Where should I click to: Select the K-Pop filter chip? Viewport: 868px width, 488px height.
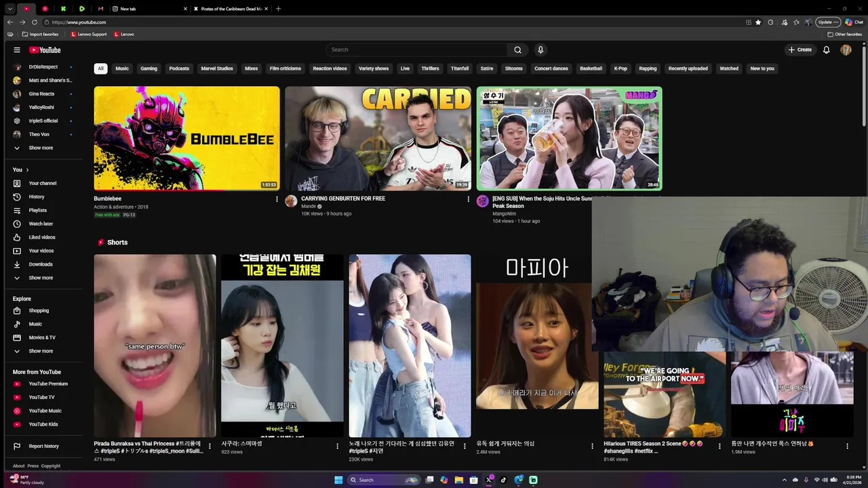click(x=620, y=68)
